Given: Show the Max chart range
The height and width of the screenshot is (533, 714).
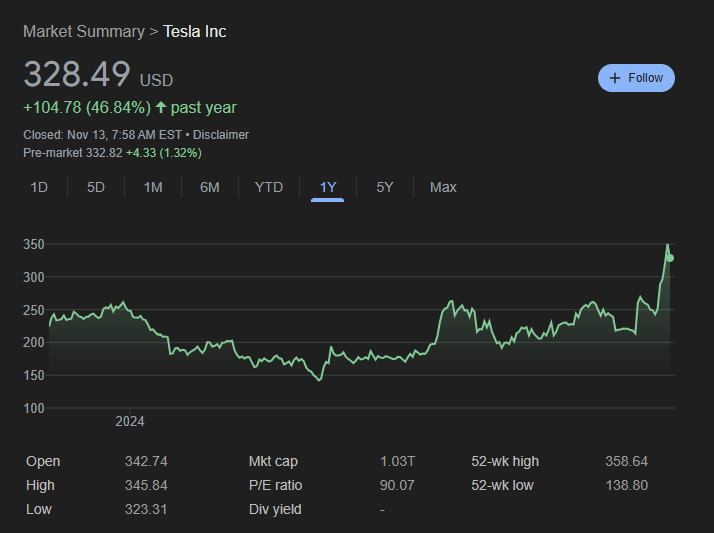Looking at the screenshot, I should [443, 187].
